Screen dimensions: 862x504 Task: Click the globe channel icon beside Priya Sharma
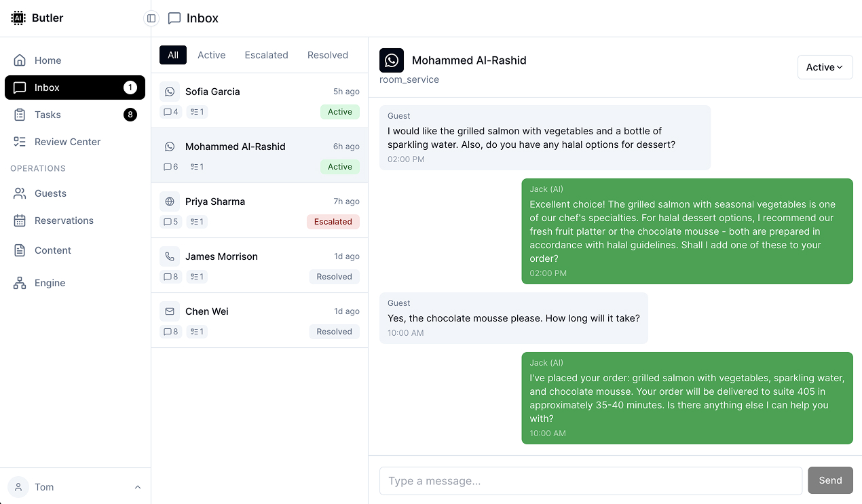click(169, 201)
